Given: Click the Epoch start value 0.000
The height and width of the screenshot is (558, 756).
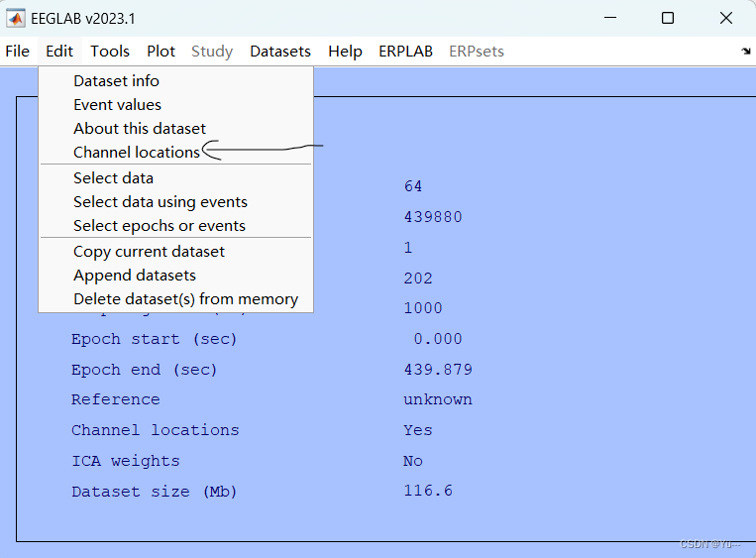Looking at the screenshot, I should click(438, 339).
